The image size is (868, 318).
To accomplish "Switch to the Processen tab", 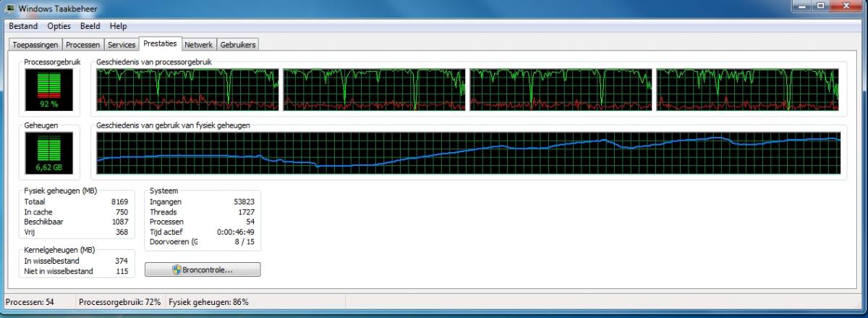I will point(83,45).
